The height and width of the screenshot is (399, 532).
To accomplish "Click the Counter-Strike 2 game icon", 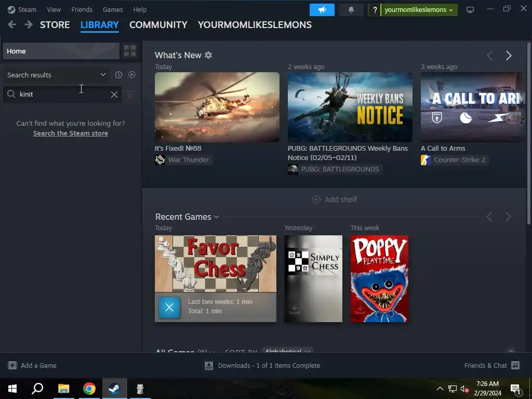I will 426,160.
